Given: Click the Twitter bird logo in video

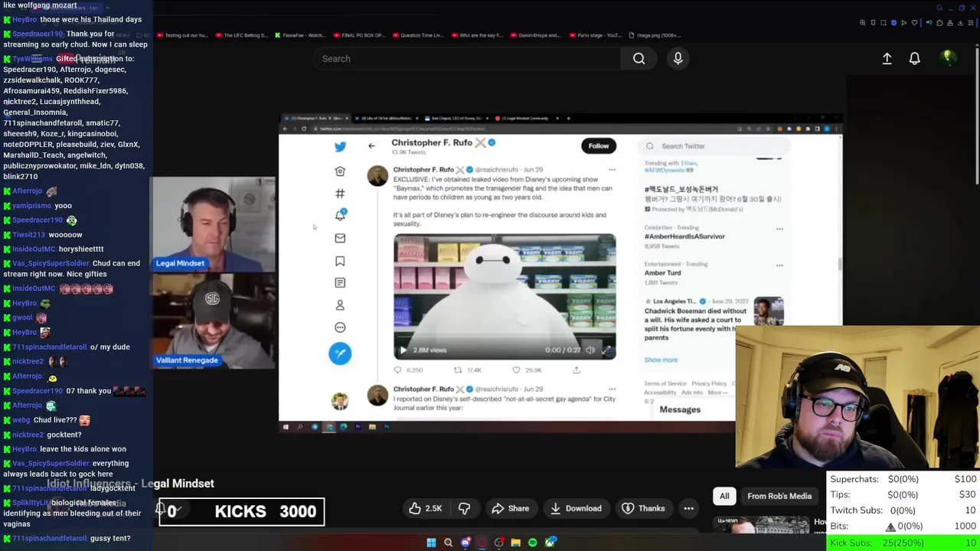Looking at the screenshot, I should [340, 147].
